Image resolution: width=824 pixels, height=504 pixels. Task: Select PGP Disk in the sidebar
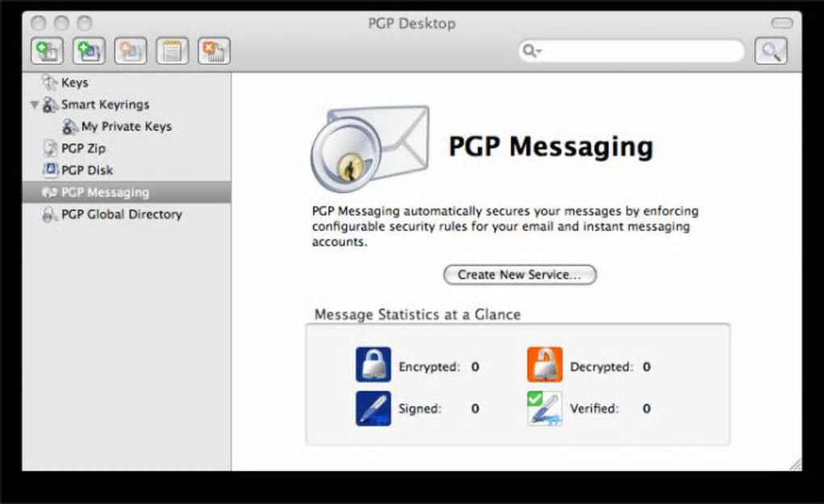point(126,170)
